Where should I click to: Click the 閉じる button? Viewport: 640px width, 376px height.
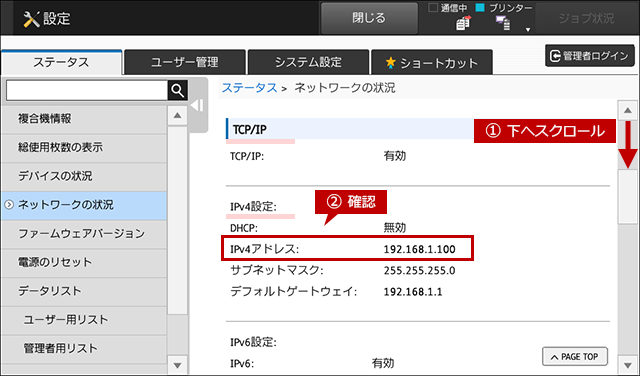[369, 18]
